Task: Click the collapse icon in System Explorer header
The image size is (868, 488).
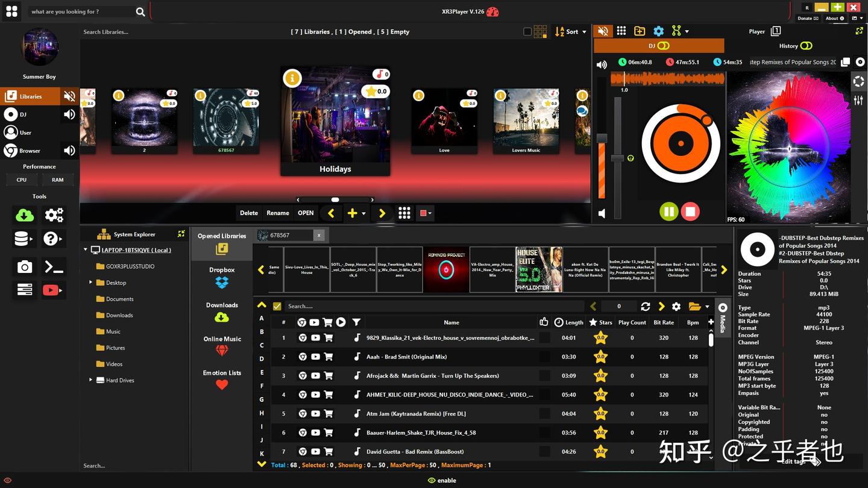Action: point(181,234)
